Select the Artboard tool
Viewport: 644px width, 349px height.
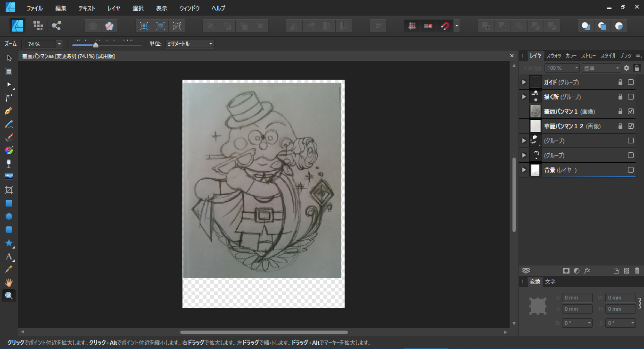click(x=8, y=71)
